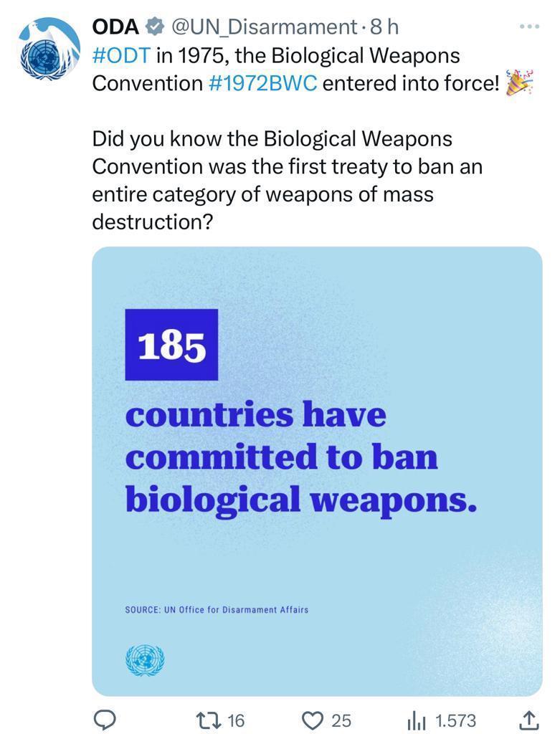Click the reply speech bubble icon
This screenshot has width=560, height=734.
point(105,720)
